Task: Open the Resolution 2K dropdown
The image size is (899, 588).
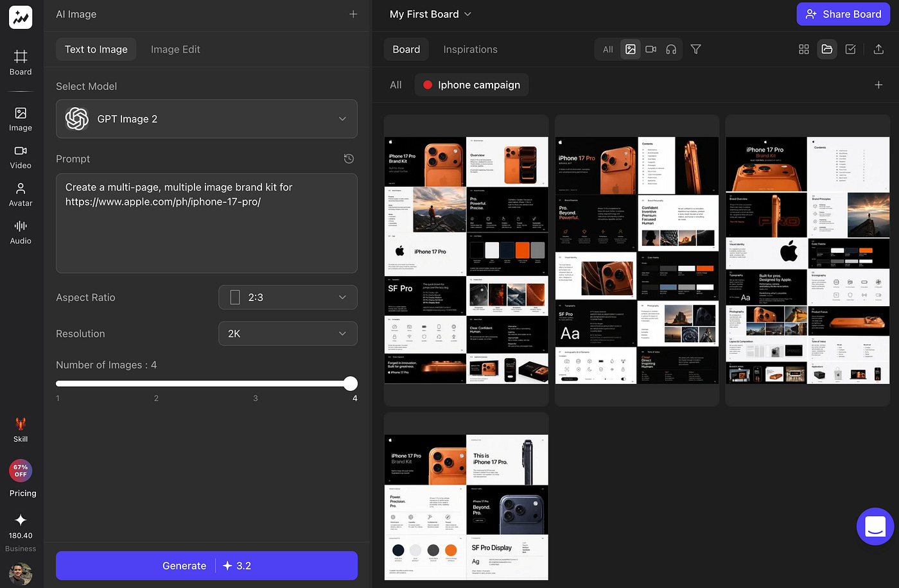Action: 288,334
